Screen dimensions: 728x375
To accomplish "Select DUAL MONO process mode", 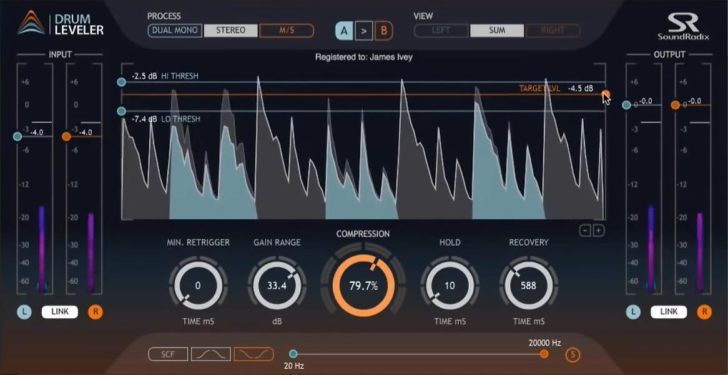I will pyautogui.click(x=175, y=31).
